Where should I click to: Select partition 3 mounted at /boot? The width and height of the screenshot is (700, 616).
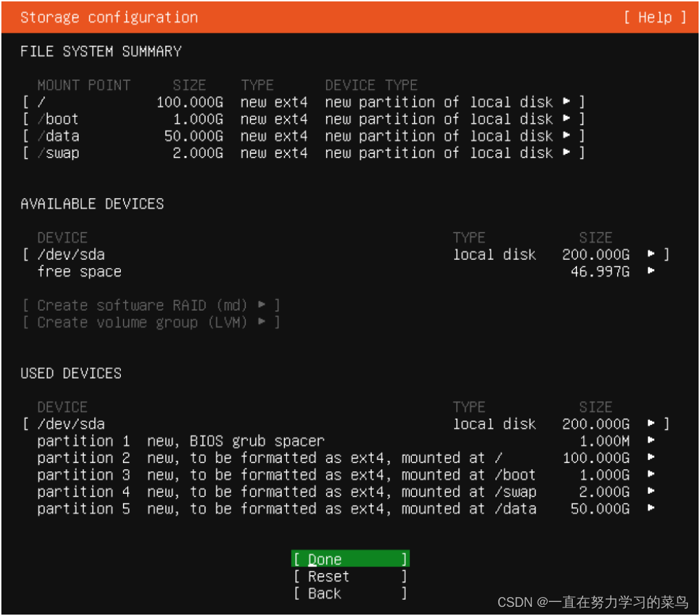[346, 475]
